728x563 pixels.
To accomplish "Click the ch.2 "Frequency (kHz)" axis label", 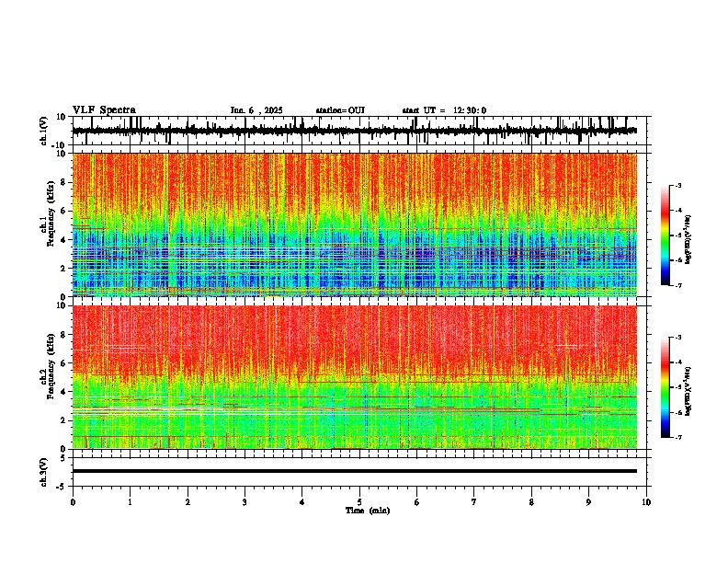I will (x=51, y=366).
